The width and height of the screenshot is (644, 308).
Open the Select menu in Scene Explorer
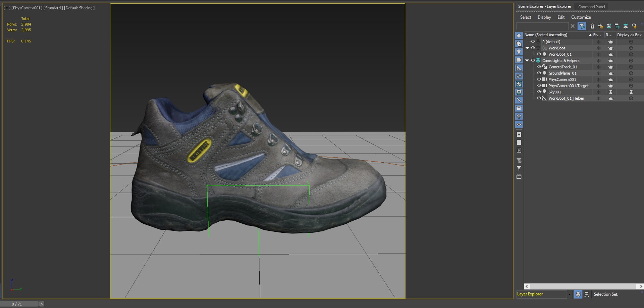click(x=526, y=17)
